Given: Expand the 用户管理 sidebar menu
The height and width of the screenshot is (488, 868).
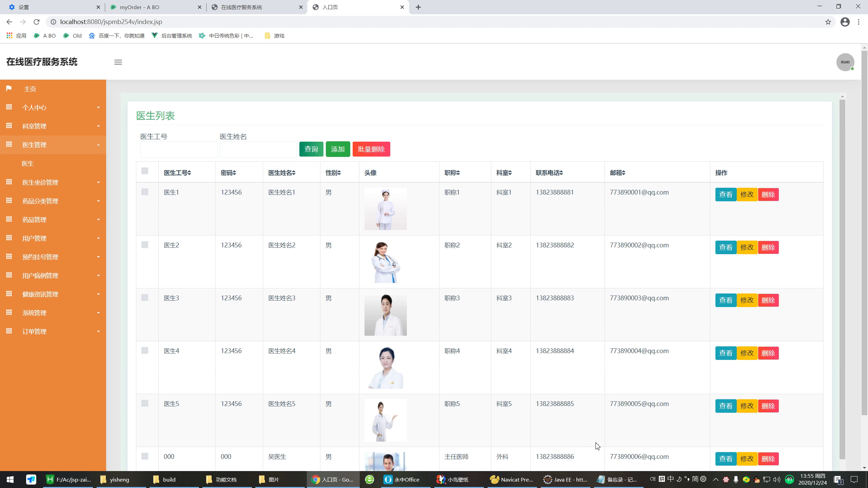Looking at the screenshot, I should tap(53, 238).
